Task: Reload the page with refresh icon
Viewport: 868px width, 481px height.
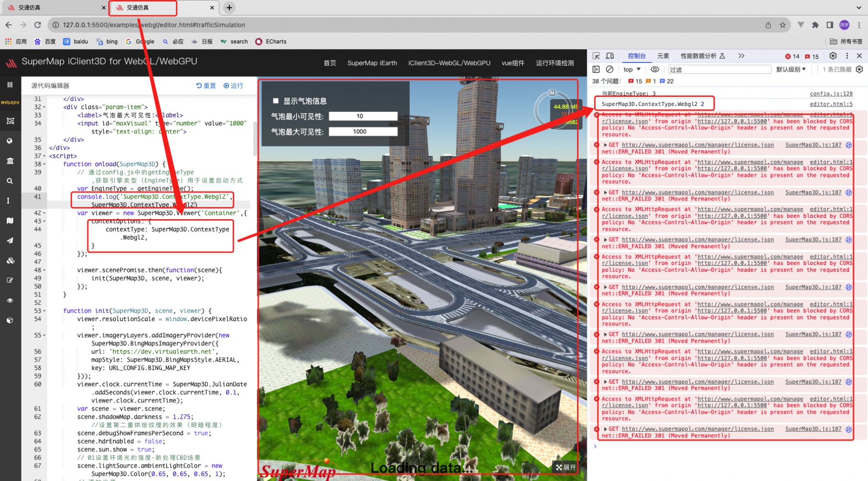Action: tap(37, 25)
